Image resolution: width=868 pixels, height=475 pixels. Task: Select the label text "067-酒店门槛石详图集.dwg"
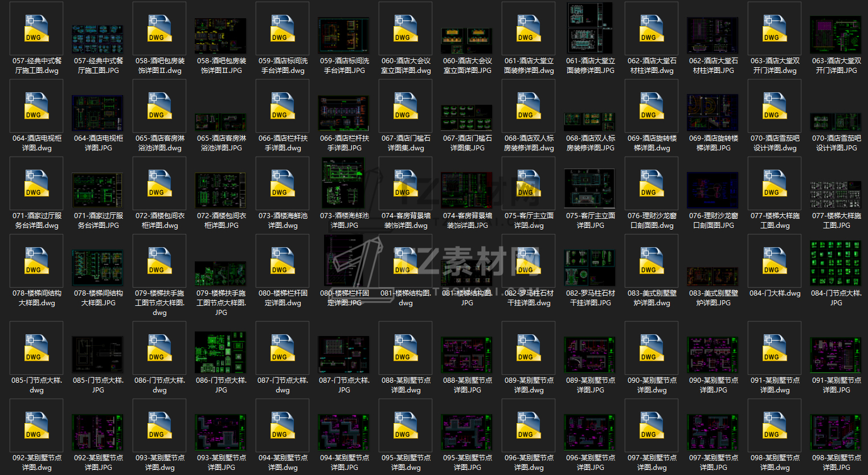pyautogui.click(x=406, y=143)
